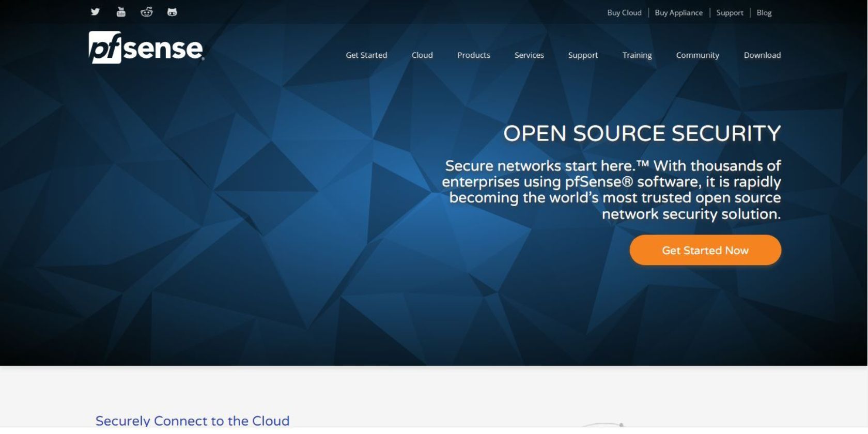Open the Products menu
This screenshot has width=868, height=434.
click(474, 55)
